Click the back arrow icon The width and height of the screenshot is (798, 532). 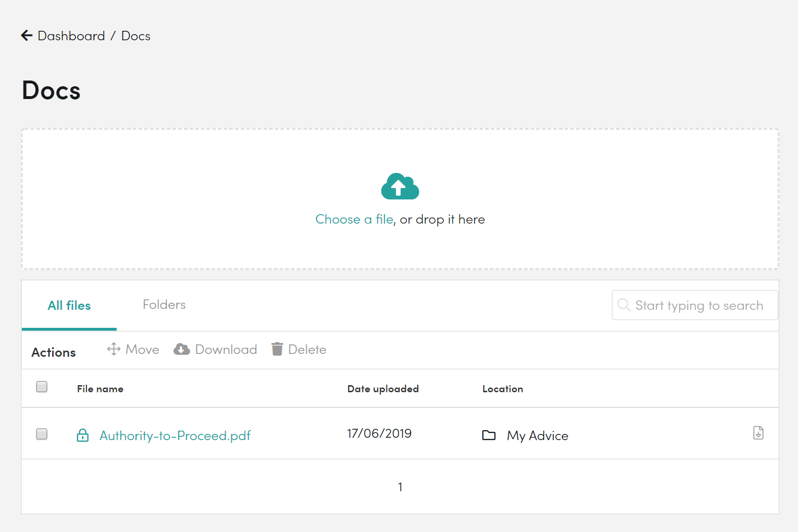pos(27,36)
